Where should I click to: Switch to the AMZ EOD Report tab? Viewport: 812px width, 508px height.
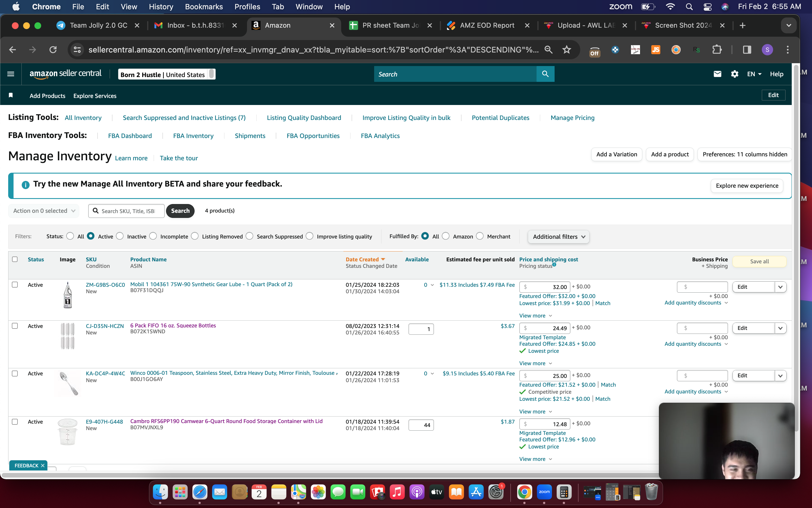tap(488, 25)
